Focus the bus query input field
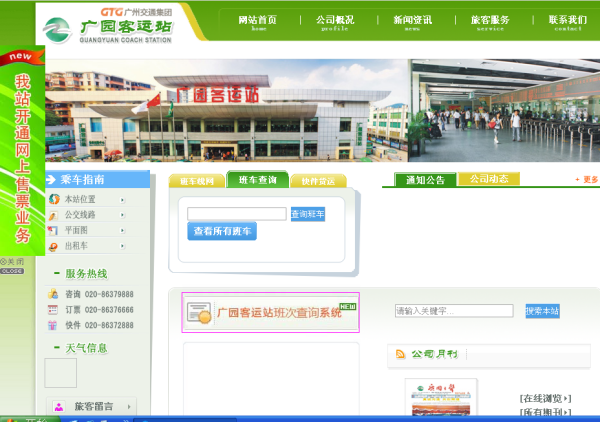 pyautogui.click(x=237, y=214)
